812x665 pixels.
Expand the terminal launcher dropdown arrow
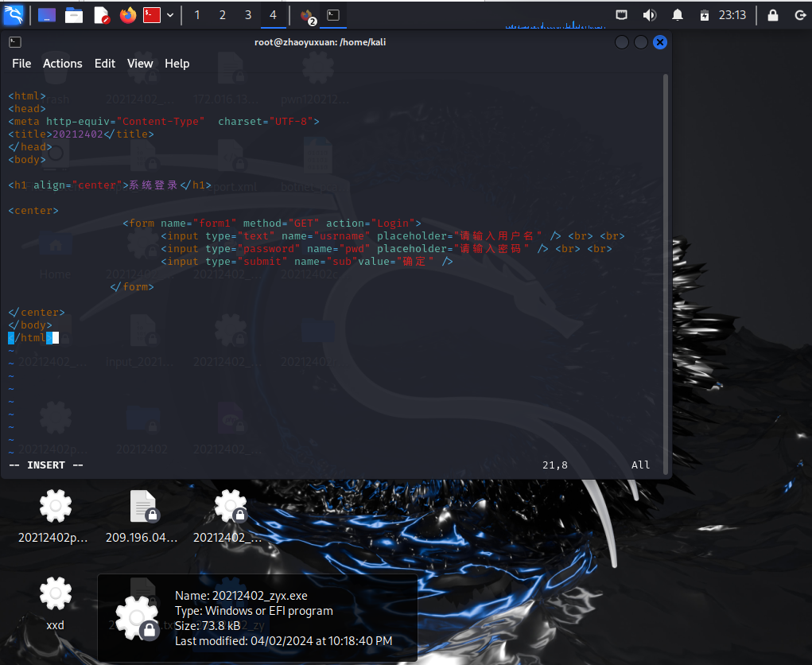(170, 16)
